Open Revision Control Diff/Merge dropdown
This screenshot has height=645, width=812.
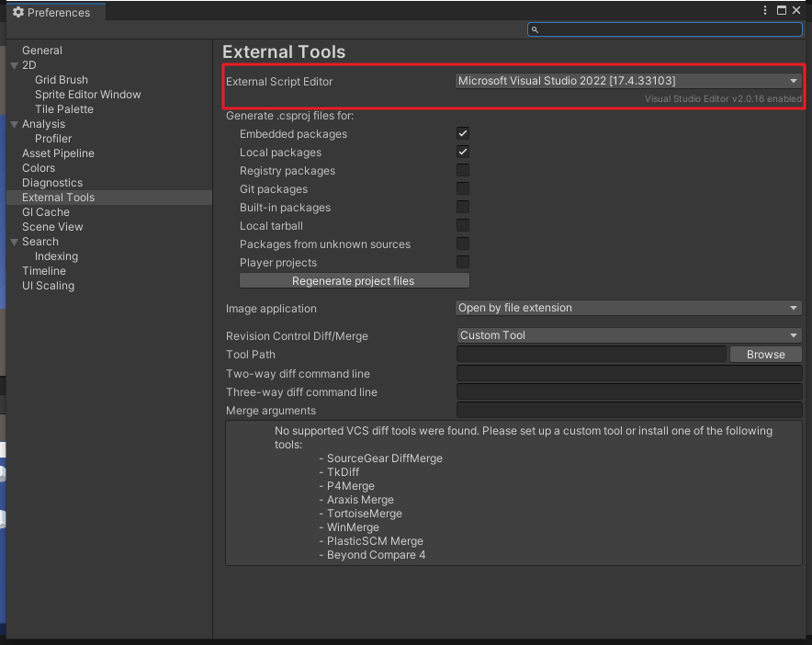pyautogui.click(x=629, y=335)
